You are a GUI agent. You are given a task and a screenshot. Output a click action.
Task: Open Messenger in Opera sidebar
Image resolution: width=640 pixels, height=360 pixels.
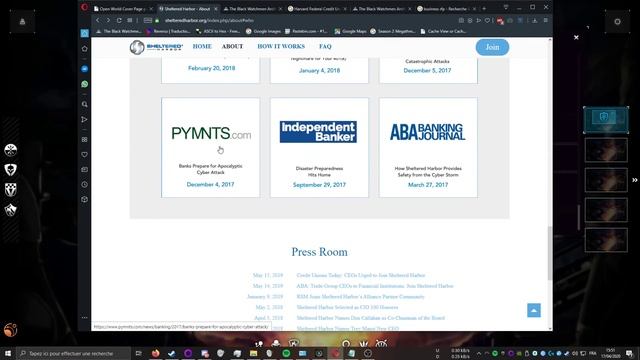click(x=84, y=69)
